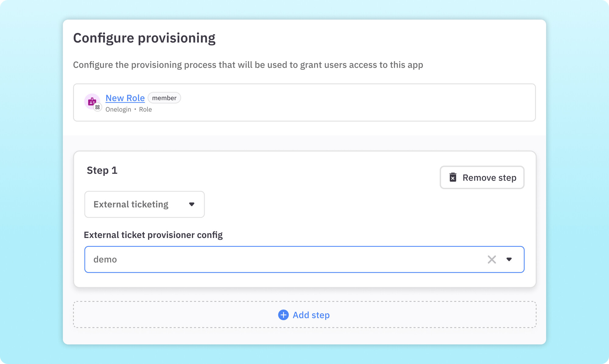The width and height of the screenshot is (609, 364).
Task: Select the New Role card
Action: pyautogui.click(x=304, y=103)
